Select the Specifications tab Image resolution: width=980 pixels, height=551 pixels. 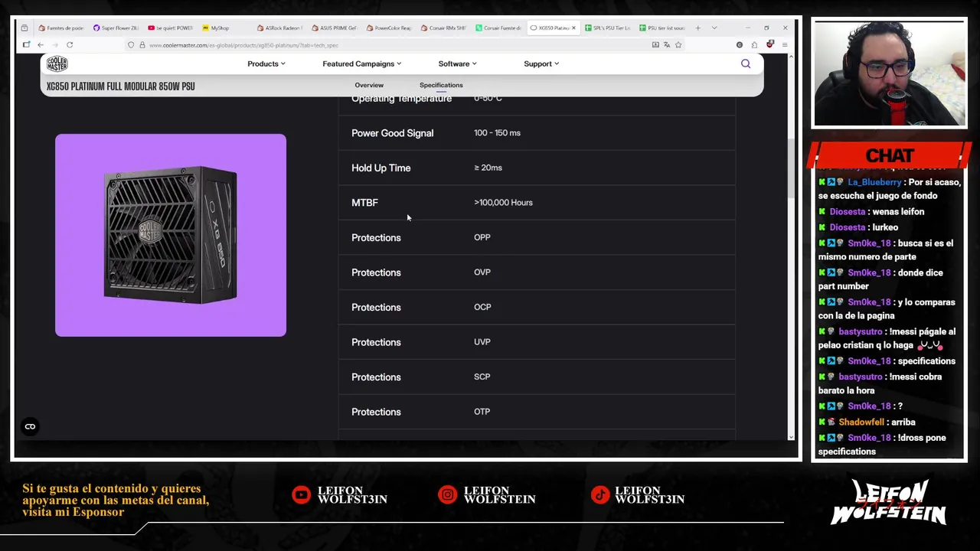pos(441,85)
